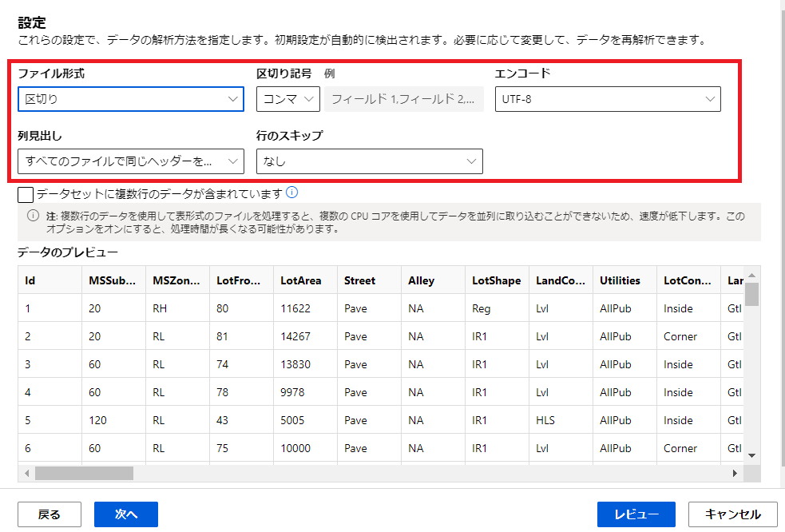Click the LotArea cell 5005
Viewport: 785px width, 532px height.
tap(305, 420)
